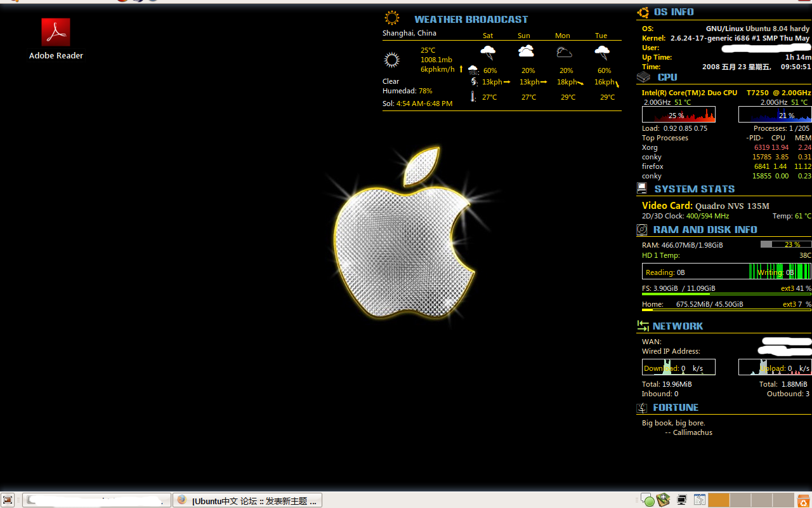Click the Tue forecast day label
Screen dimensions: 812x508
(x=601, y=36)
